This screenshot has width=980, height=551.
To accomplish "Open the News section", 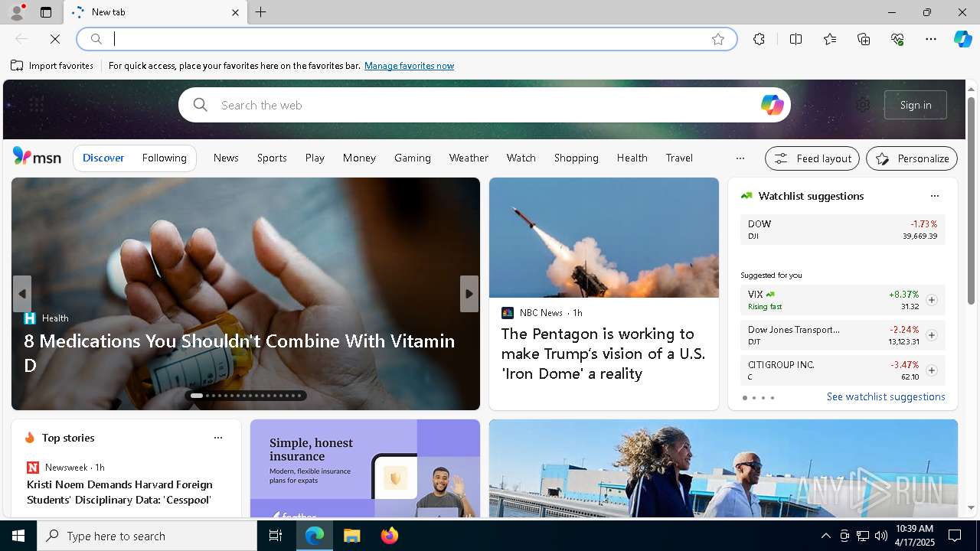I will (x=226, y=158).
